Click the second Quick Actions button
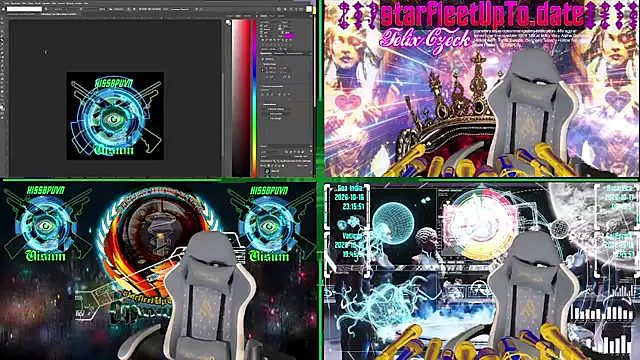 [276, 114]
